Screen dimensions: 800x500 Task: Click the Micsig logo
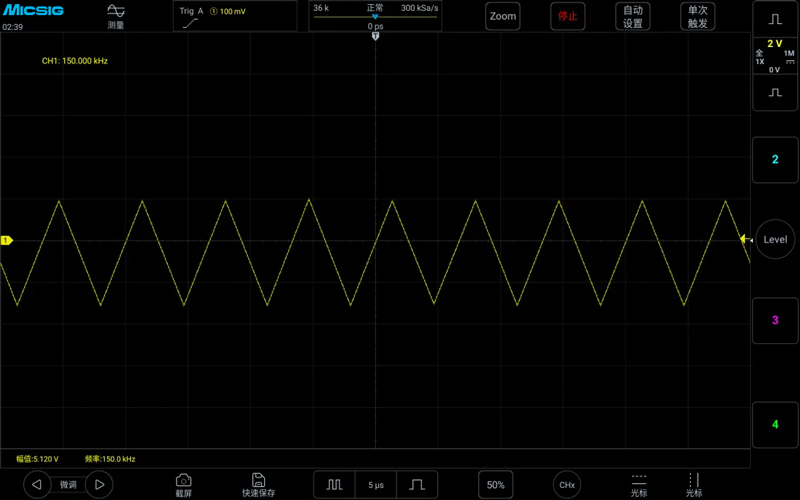click(x=33, y=10)
